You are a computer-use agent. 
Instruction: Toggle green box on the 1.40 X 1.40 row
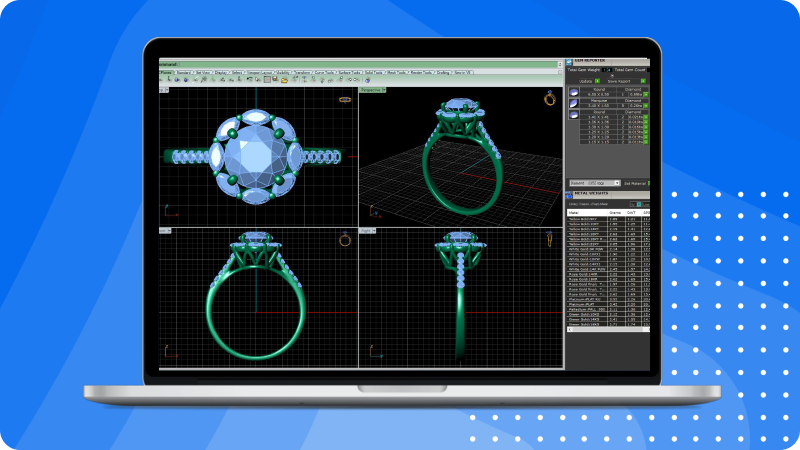(x=646, y=117)
